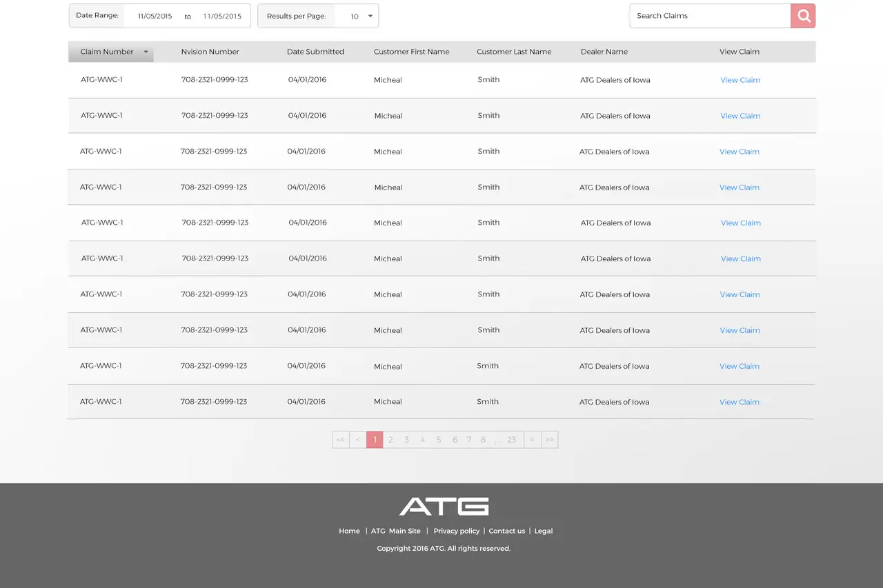
Task: Sort by the Nvision Number column header
Action: [x=210, y=52]
